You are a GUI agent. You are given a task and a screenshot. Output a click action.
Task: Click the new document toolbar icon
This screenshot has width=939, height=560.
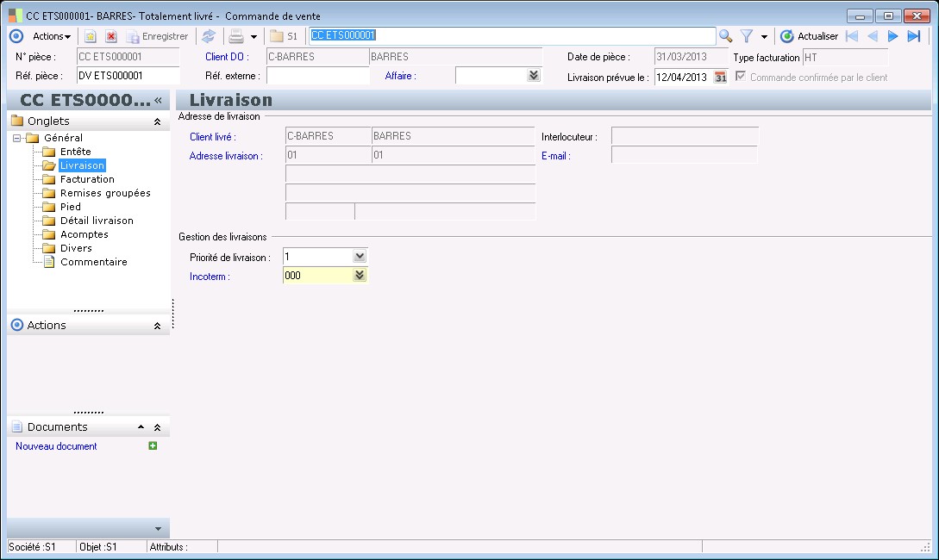pos(90,36)
